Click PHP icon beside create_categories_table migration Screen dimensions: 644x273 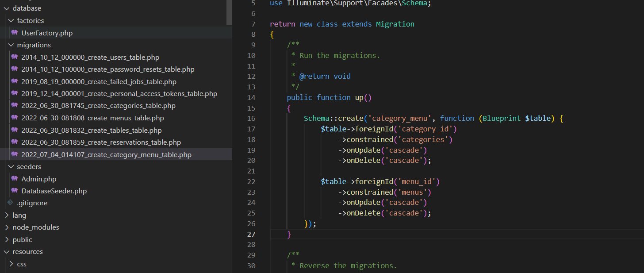click(x=15, y=106)
